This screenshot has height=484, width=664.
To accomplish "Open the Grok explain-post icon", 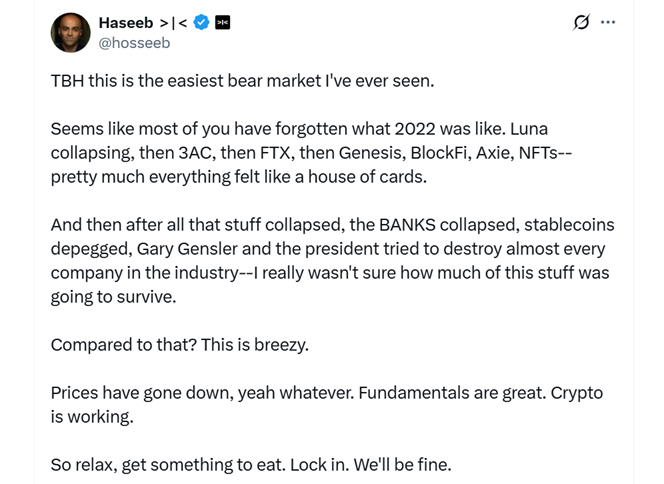I will coord(581,22).
